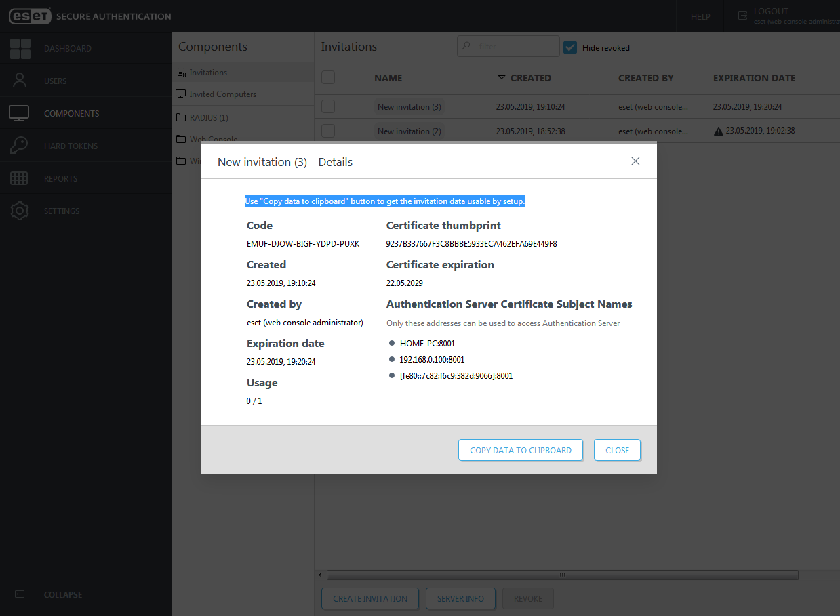The width and height of the screenshot is (840, 616).
Task: Click the Server Info button
Action: tap(461, 598)
